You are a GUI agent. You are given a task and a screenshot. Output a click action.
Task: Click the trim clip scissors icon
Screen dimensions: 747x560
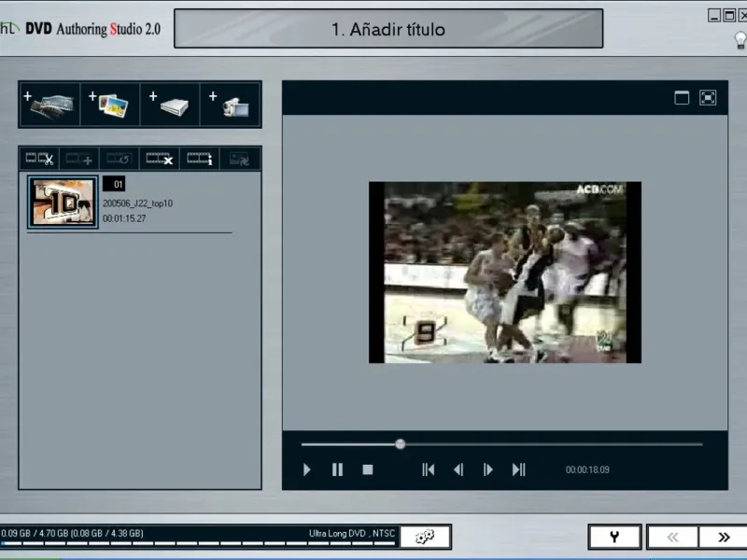coord(39,160)
